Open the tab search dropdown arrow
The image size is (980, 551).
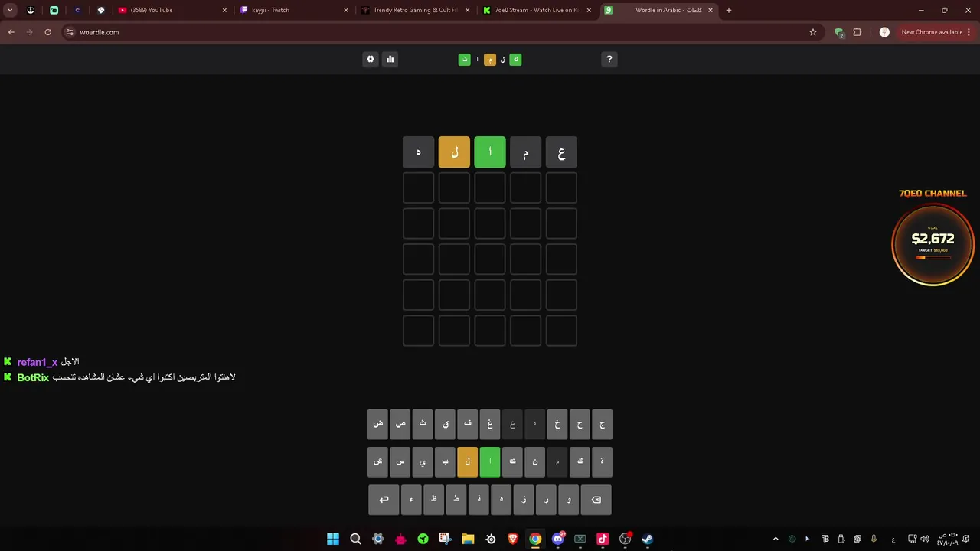tap(10, 10)
